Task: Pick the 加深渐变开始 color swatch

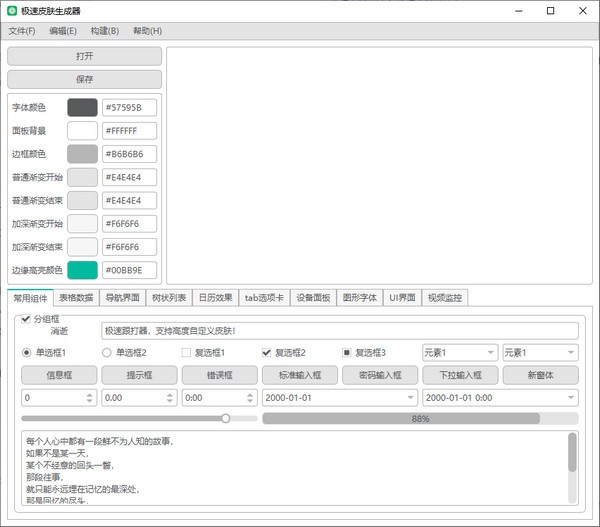Action: [x=82, y=224]
